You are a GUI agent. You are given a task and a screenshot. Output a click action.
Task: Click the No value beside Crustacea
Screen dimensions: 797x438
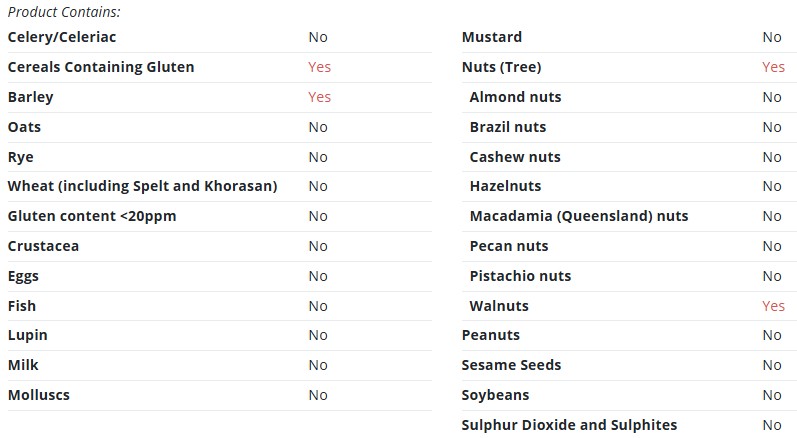318,246
